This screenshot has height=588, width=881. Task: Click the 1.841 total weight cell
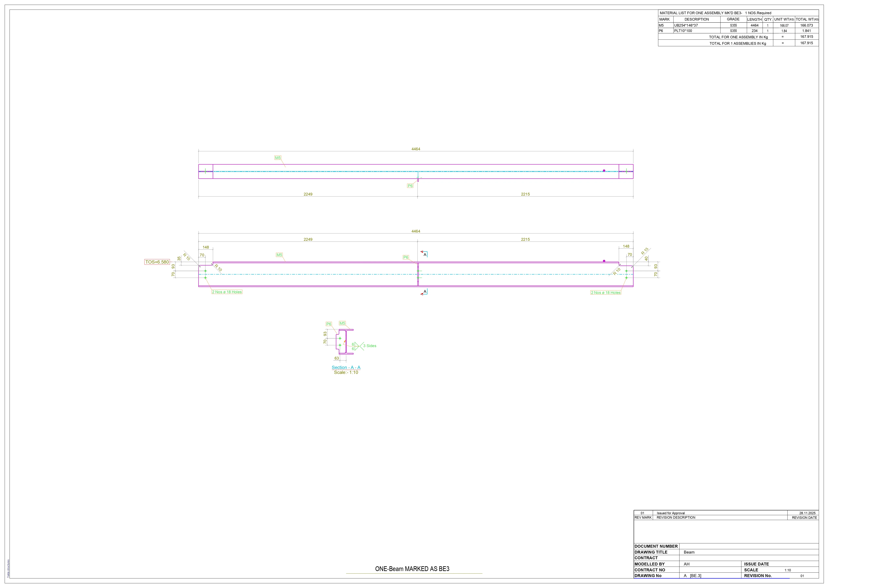(806, 31)
